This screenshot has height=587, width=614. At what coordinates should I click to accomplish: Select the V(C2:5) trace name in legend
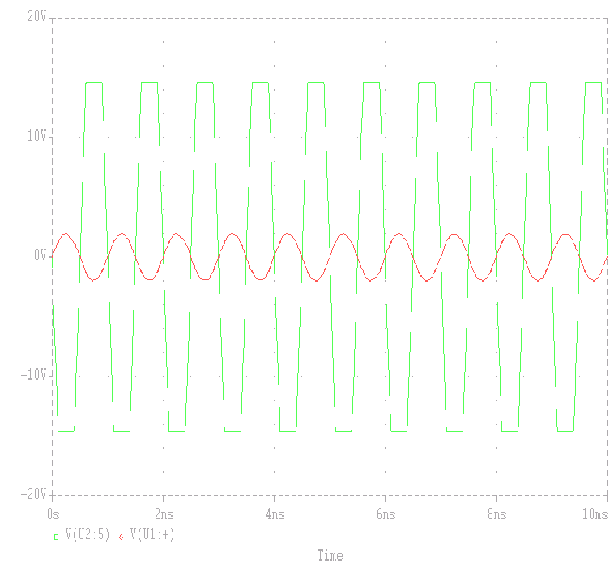tap(87, 535)
